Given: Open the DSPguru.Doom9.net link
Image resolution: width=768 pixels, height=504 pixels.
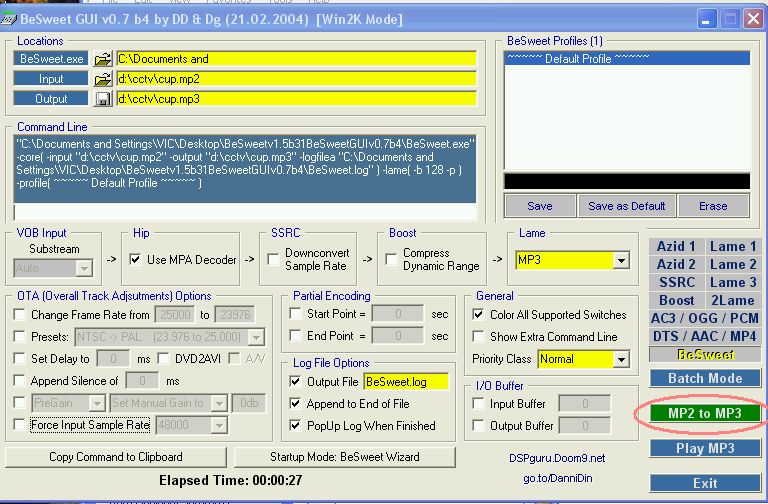Looking at the screenshot, I should point(557,458).
